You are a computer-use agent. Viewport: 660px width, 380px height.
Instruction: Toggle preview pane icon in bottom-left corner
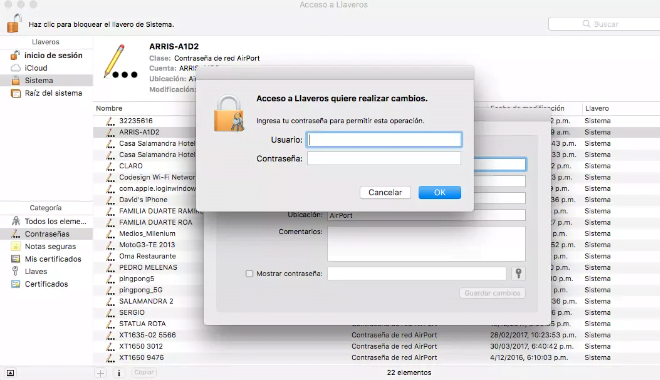click(x=11, y=373)
